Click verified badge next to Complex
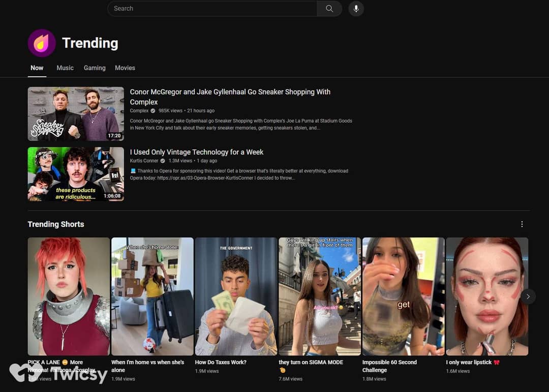 pyautogui.click(x=152, y=111)
